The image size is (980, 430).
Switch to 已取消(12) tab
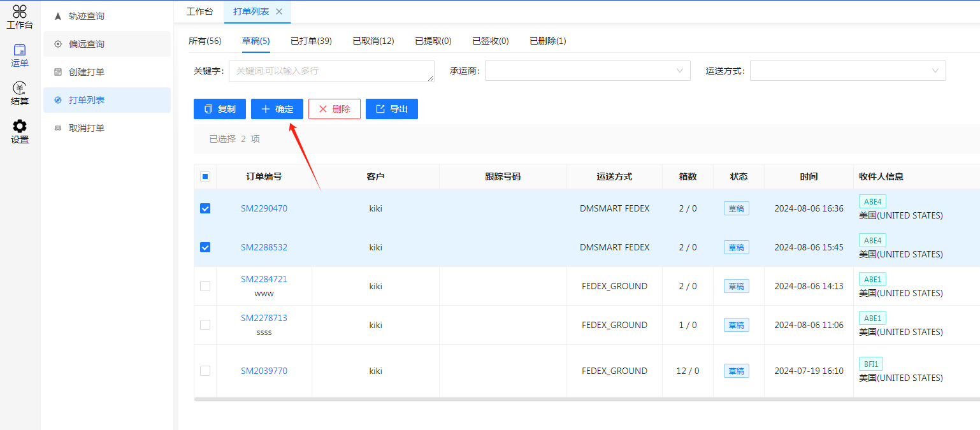pos(373,41)
